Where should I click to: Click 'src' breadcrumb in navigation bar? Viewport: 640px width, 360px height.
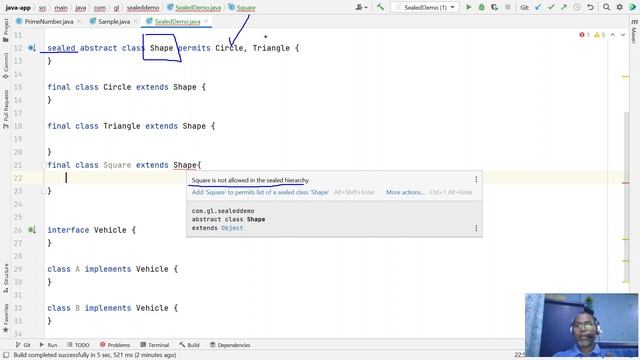pos(42,7)
